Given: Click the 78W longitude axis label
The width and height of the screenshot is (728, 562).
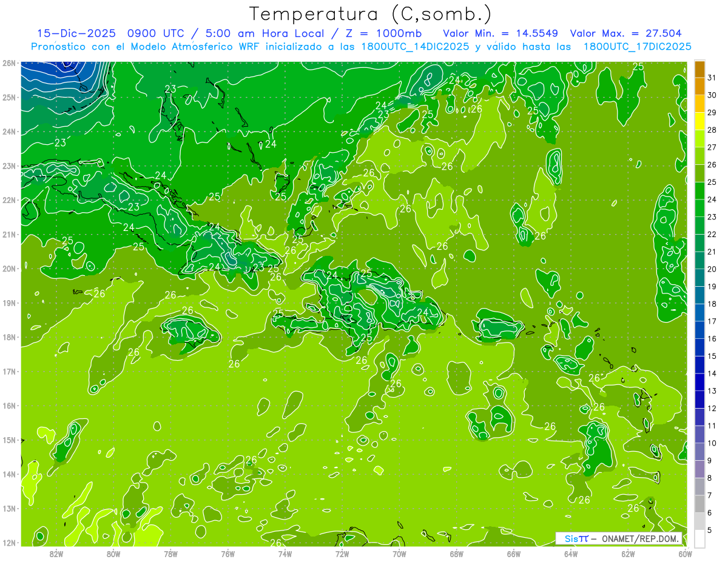Looking at the screenshot, I should (170, 554).
